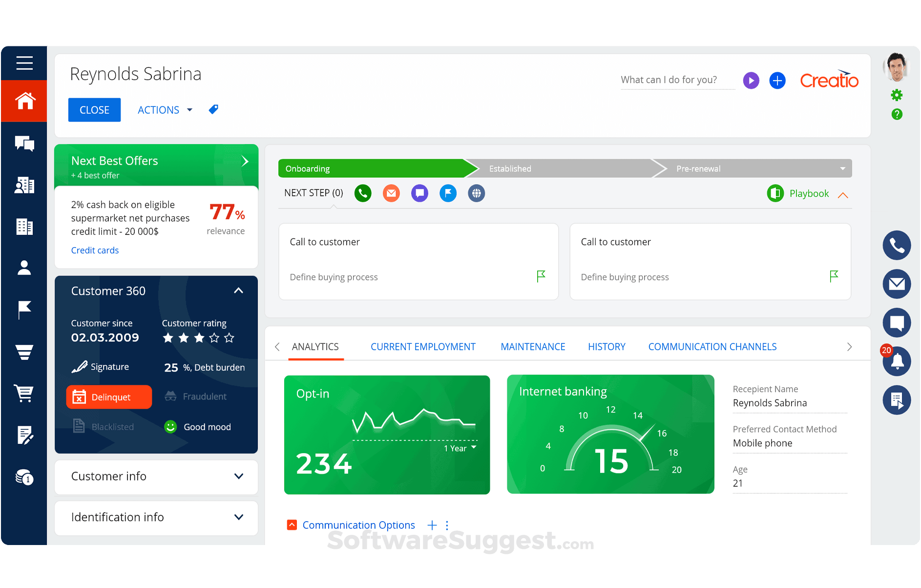
Task: Open the chat bubble icon in Next Step
Action: [x=419, y=193]
